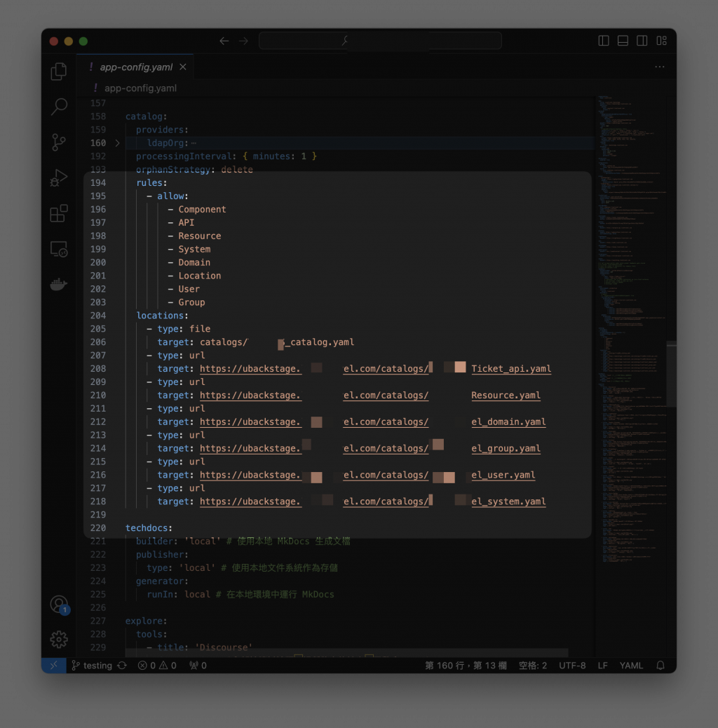Click the command center search field

pyautogui.click(x=380, y=41)
